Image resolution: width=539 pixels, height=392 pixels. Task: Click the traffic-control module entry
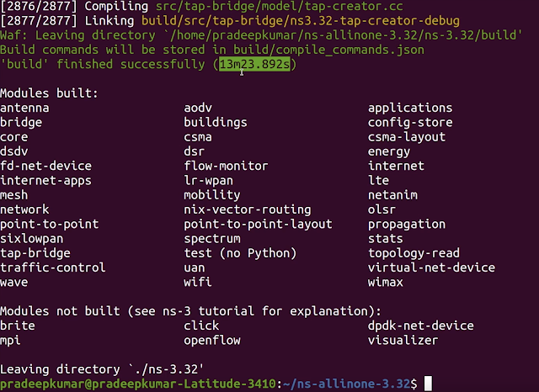[52, 268]
